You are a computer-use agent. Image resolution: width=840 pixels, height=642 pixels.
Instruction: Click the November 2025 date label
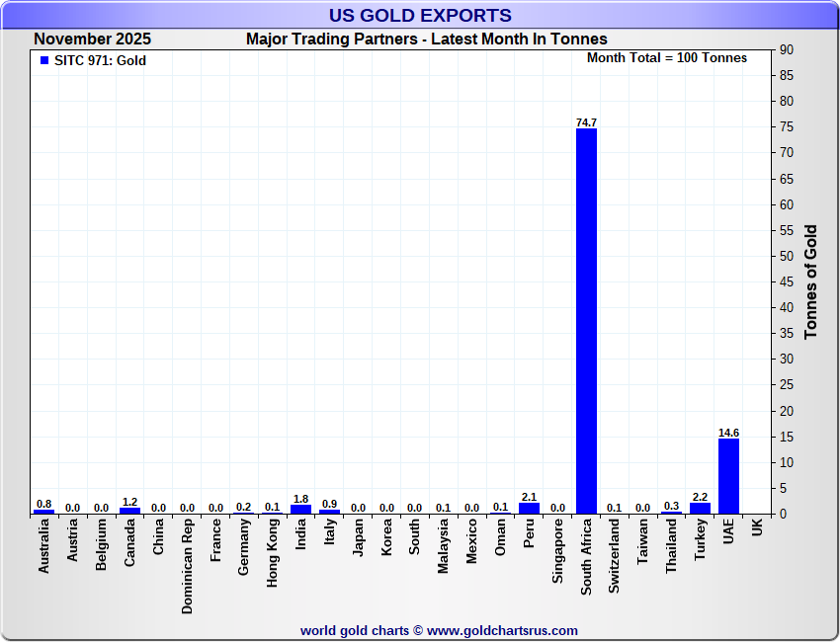pos(92,40)
